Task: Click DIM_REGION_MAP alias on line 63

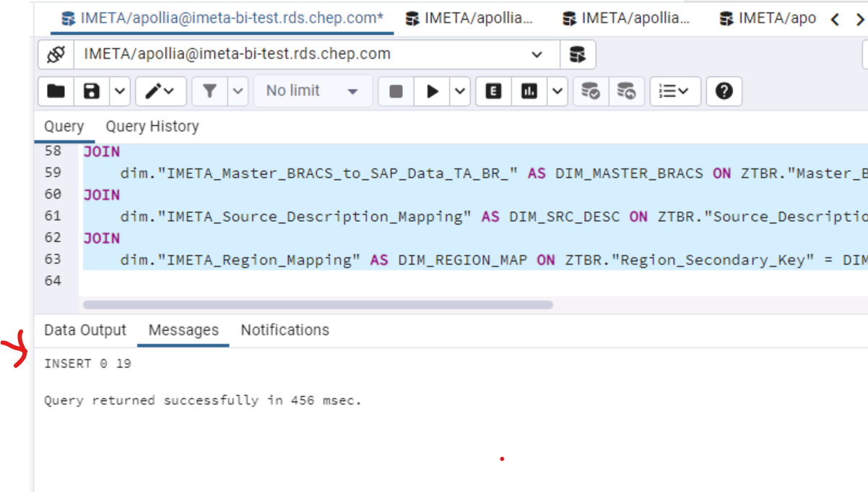Action: [462, 259]
